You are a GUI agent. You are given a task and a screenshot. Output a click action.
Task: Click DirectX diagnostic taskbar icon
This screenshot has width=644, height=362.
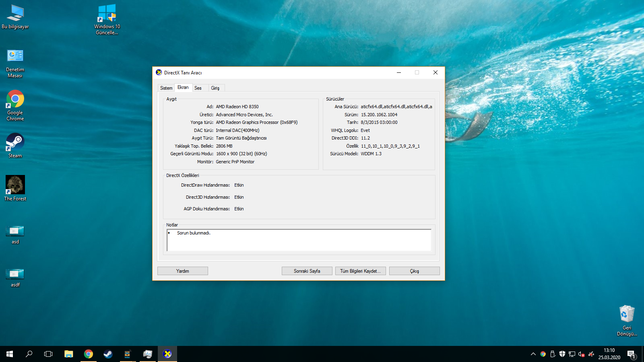[167, 354]
